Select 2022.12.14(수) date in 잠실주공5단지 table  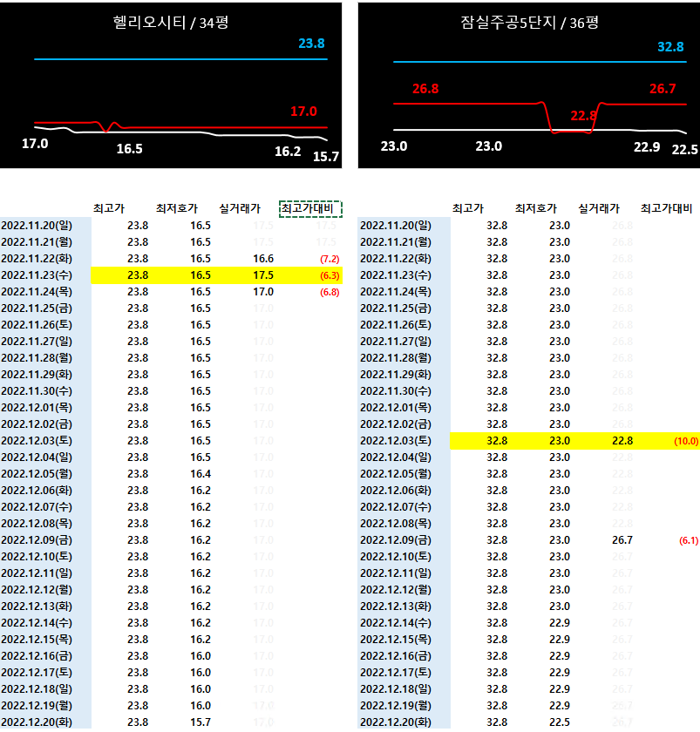pyautogui.click(x=396, y=623)
